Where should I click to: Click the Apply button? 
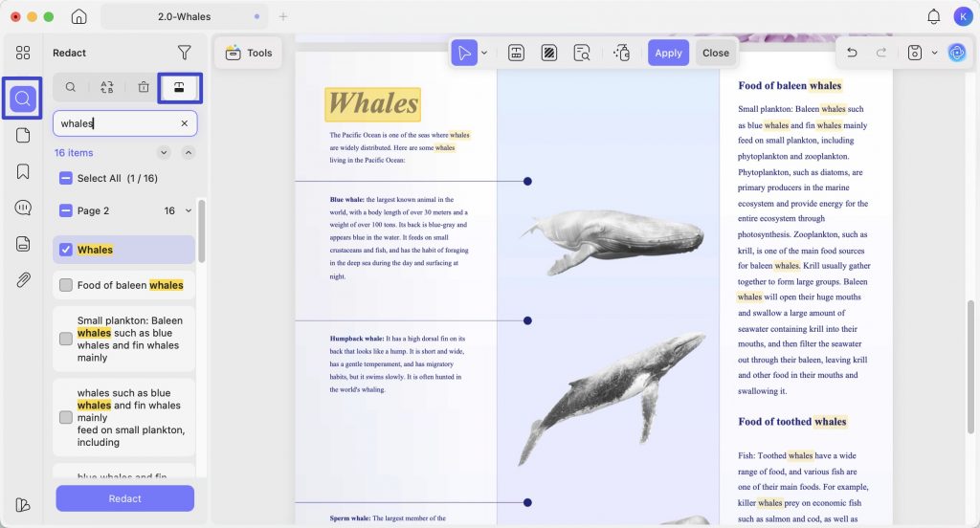[668, 54]
